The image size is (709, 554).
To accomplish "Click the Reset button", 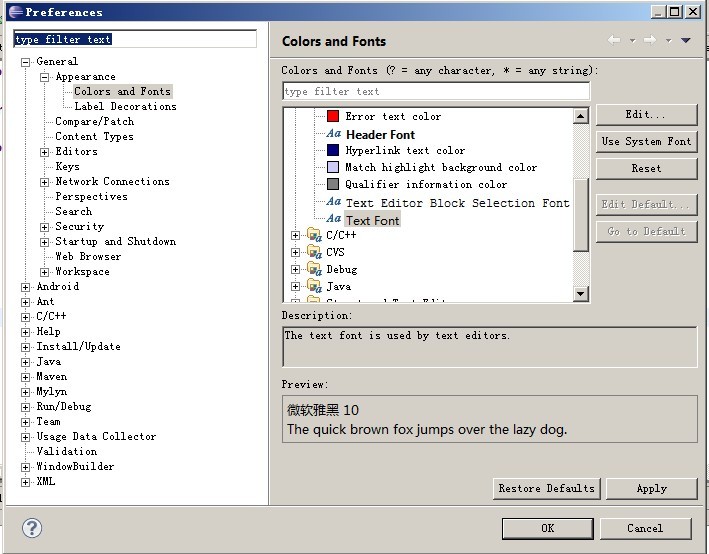I will [646, 168].
